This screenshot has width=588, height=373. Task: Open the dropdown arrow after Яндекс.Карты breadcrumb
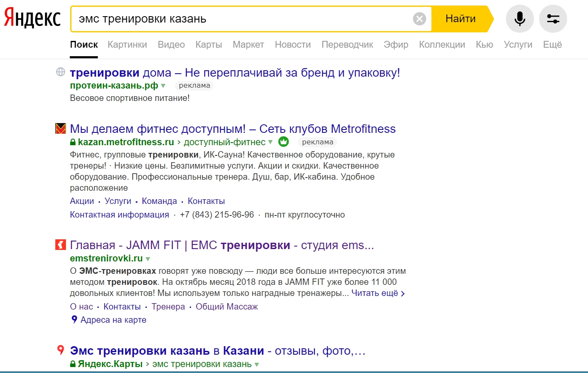(x=257, y=364)
